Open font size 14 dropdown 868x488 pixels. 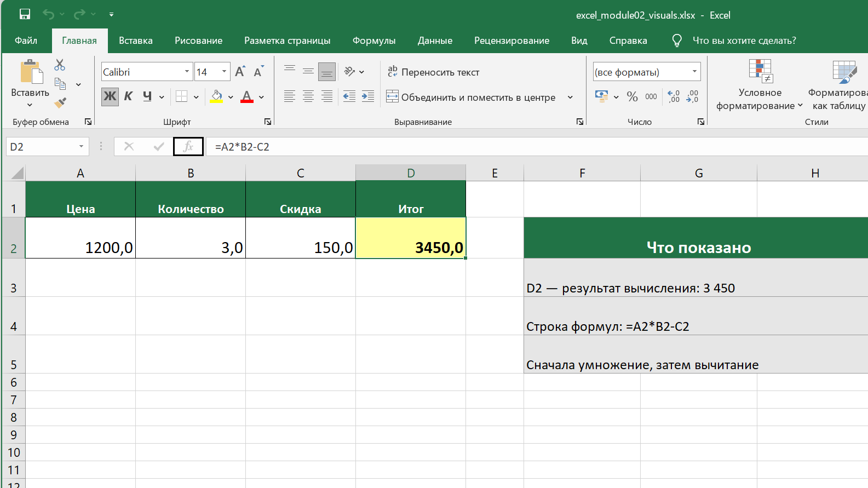pos(224,72)
